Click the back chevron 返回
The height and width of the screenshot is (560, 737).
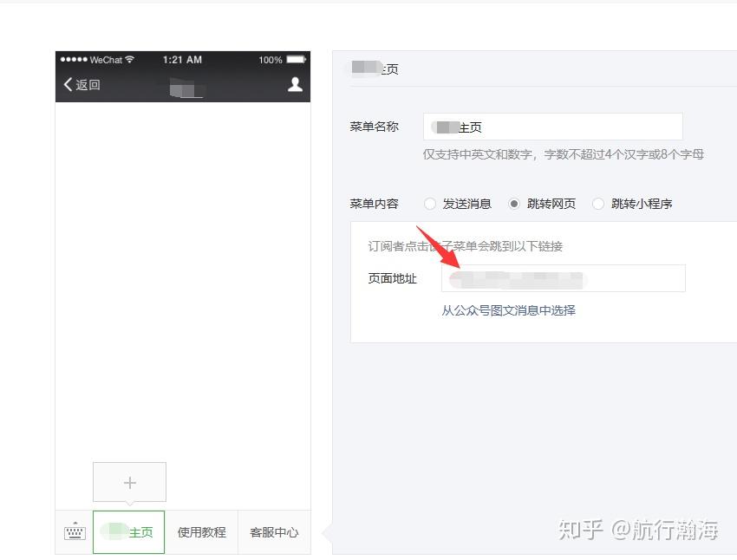(x=68, y=85)
